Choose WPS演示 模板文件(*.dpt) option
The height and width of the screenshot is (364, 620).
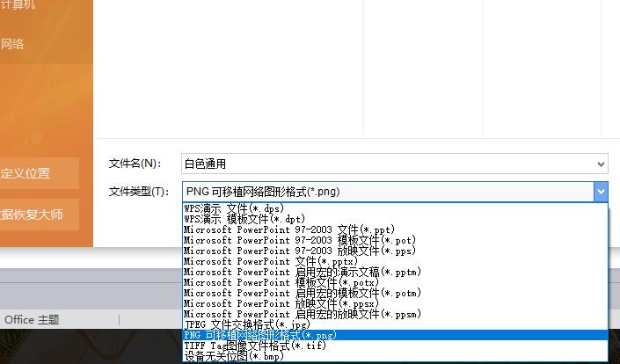pyautogui.click(x=395, y=219)
